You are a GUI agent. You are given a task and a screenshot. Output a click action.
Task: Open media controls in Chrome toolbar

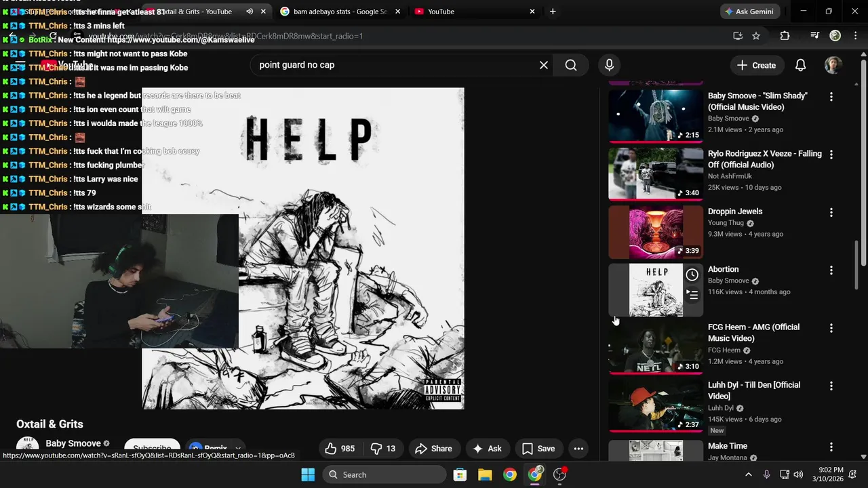(815, 36)
